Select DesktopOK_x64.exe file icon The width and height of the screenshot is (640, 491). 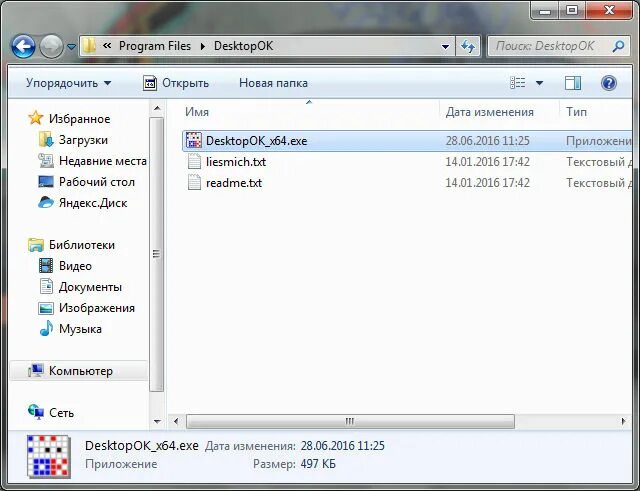tap(193, 140)
